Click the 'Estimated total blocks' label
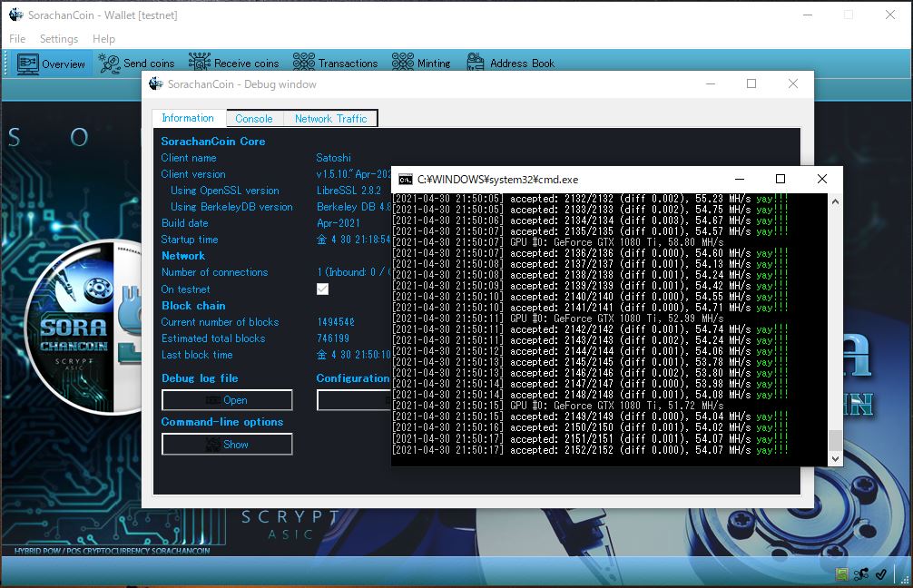913x588 pixels. point(213,338)
